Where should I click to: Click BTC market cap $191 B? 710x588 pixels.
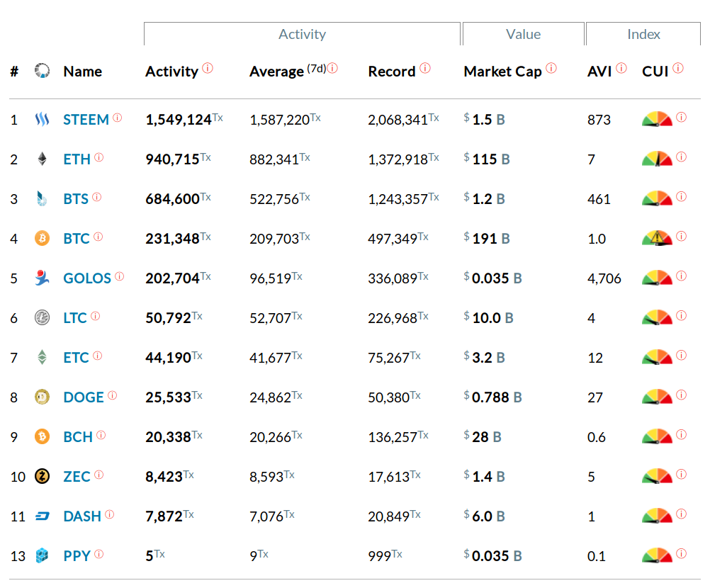487,238
